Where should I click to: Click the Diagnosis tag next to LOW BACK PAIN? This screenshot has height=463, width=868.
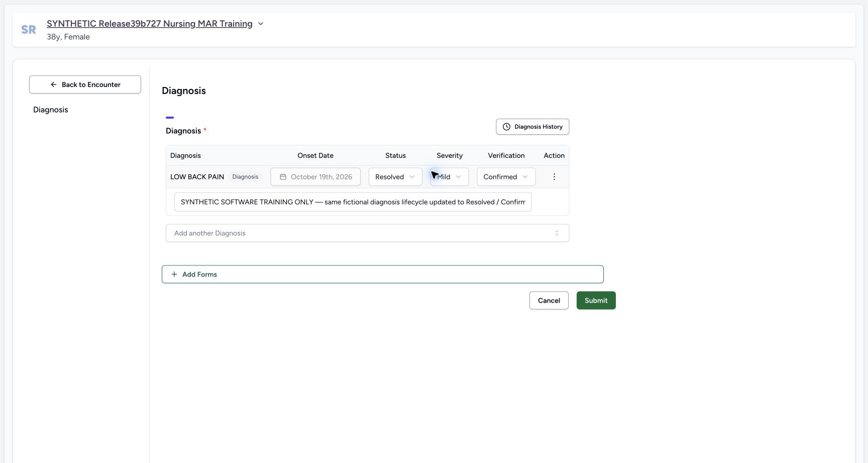pos(245,177)
